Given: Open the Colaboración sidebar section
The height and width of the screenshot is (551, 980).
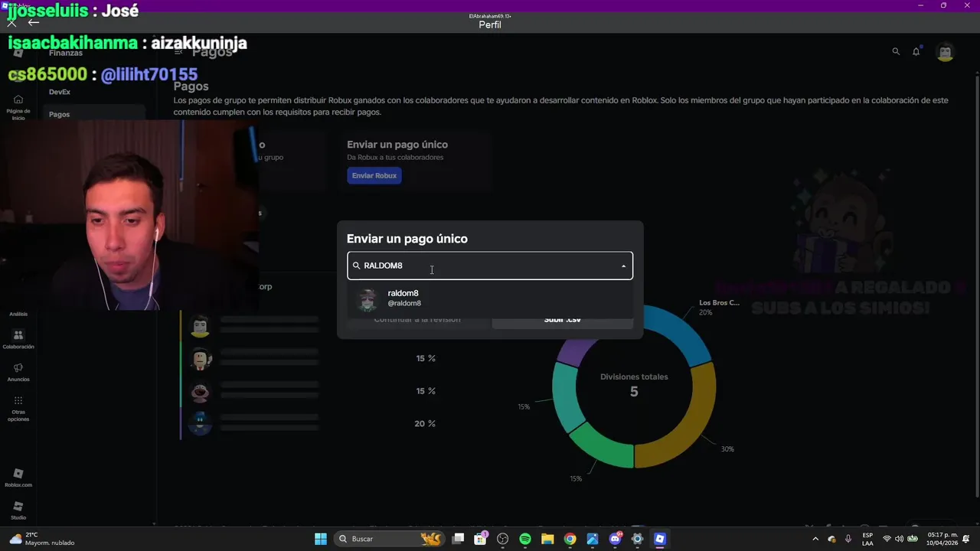Looking at the screenshot, I should (x=18, y=339).
